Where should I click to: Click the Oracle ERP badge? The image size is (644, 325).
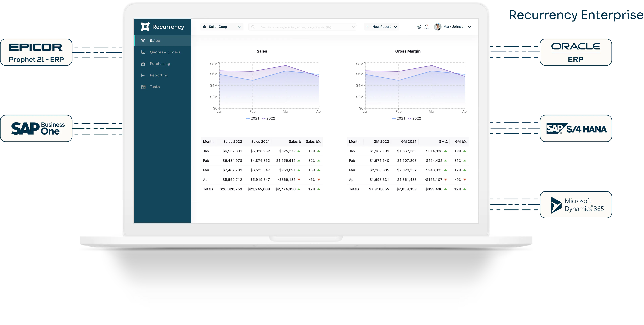click(576, 52)
